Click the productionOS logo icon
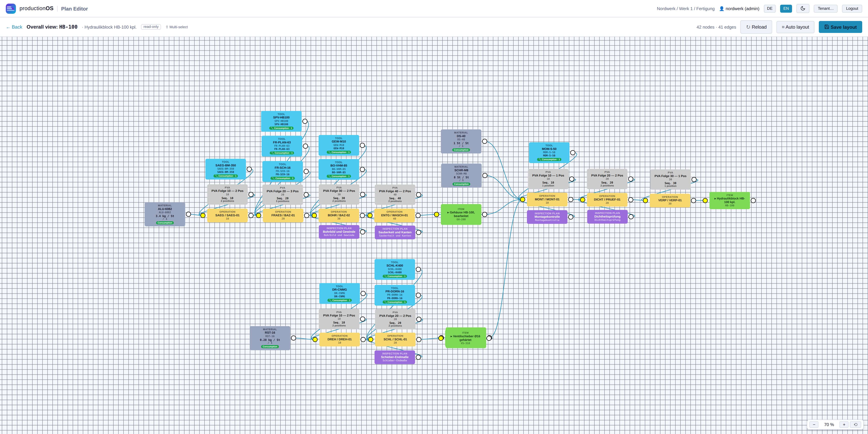The height and width of the screenshot is (434, 868). pyautogui.click(x=11, y=8)
